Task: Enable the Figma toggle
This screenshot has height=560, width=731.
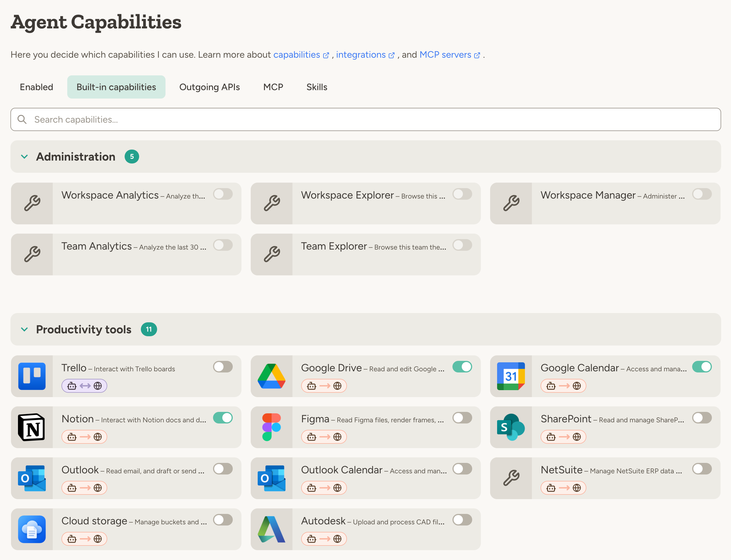Action: 462,418
